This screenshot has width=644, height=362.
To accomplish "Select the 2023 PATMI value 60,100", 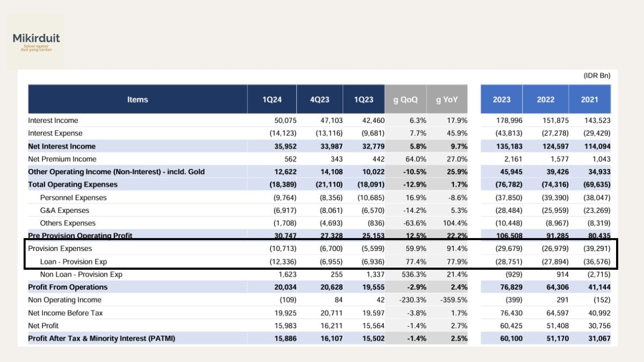I will [x=511, y=339].
